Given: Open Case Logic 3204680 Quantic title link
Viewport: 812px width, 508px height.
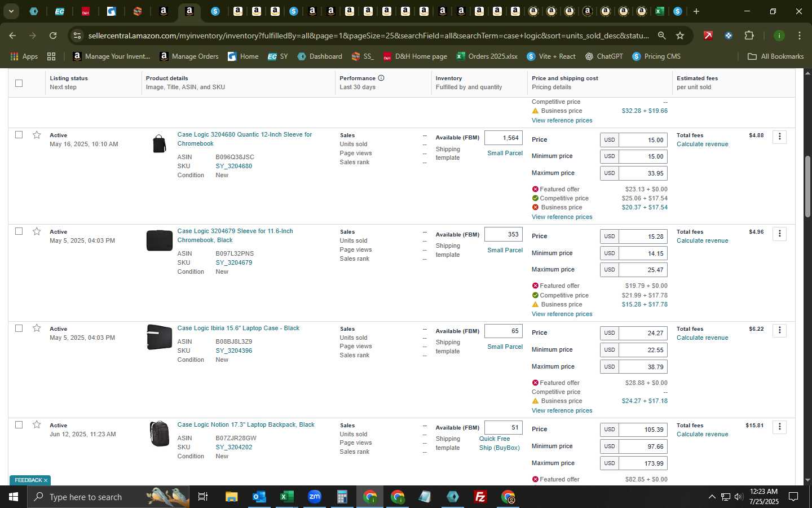Looking at the screenshot, I should point(244,139).
